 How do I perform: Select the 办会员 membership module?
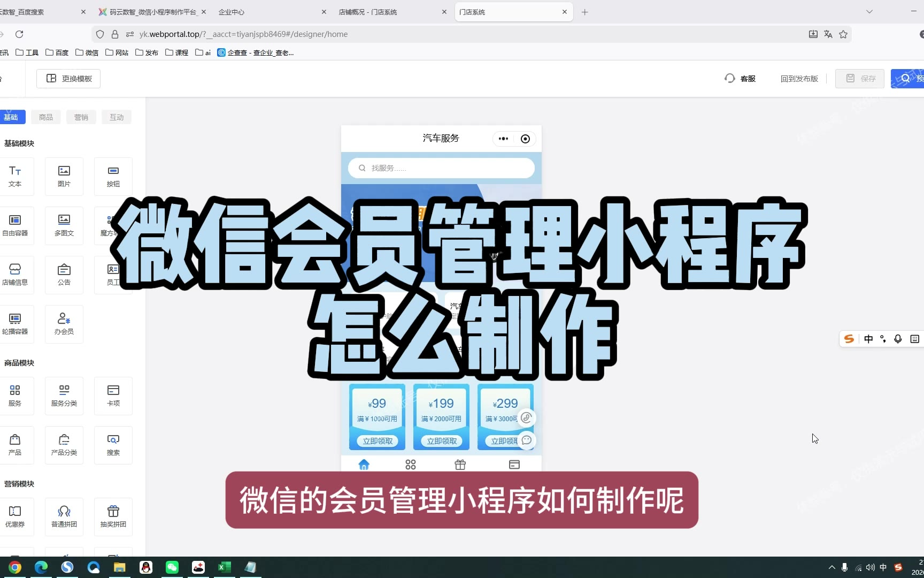[x=64, y=324]
